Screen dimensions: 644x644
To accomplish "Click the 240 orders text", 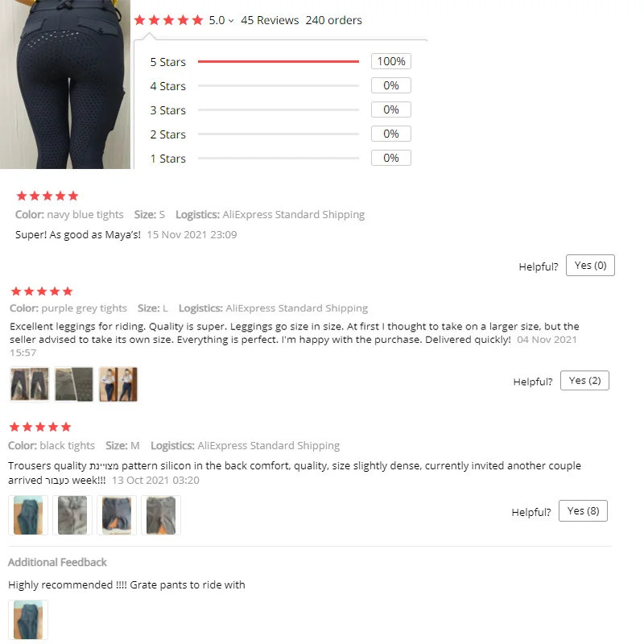I will pyautogui.click(x=333, y=20).
